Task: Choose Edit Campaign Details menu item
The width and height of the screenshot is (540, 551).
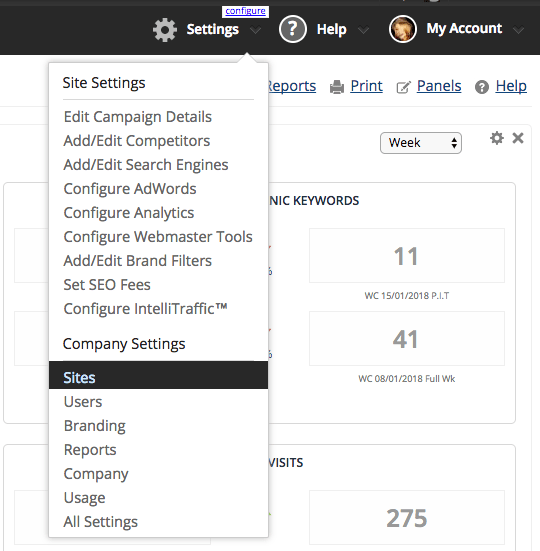Action: click(x=138, y=117)
